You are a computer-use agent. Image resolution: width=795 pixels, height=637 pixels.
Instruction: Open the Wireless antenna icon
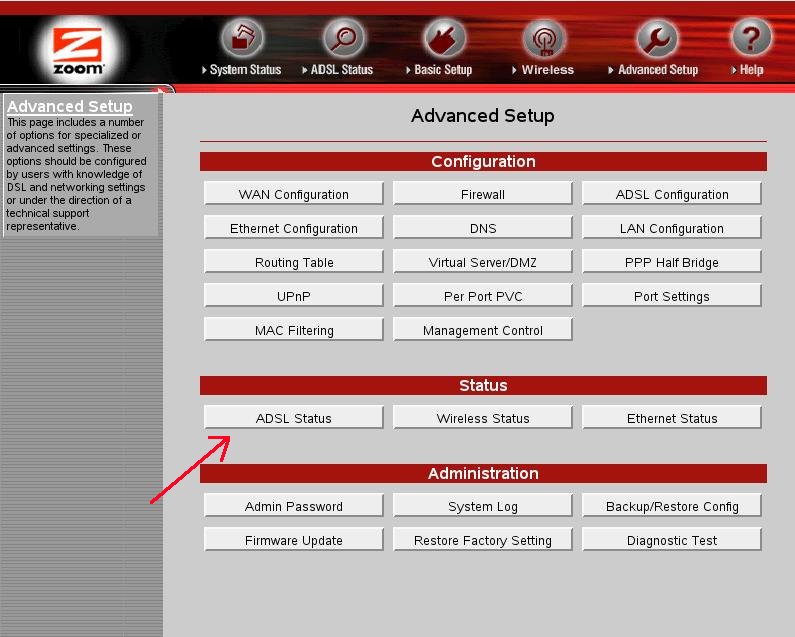544,38
